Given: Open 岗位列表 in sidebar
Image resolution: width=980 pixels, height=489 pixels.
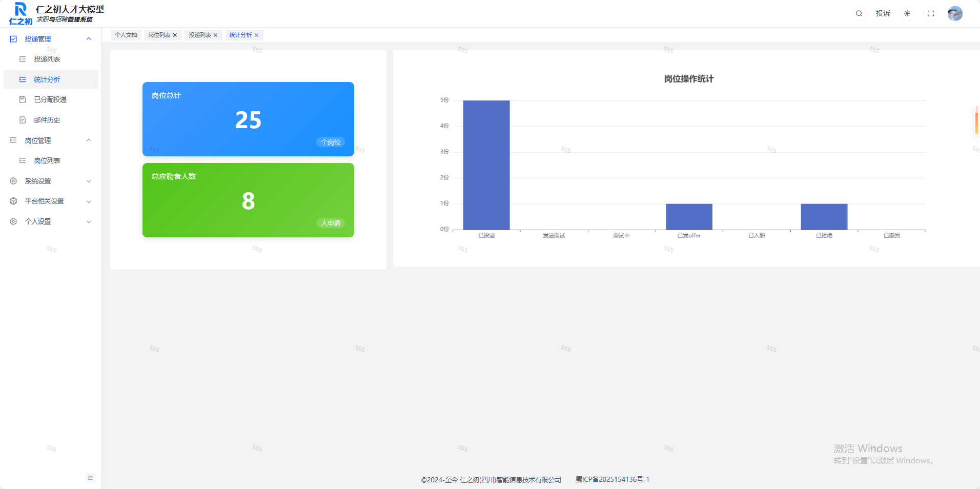Looking at the screenshot, I should click(x=50, y=160).
